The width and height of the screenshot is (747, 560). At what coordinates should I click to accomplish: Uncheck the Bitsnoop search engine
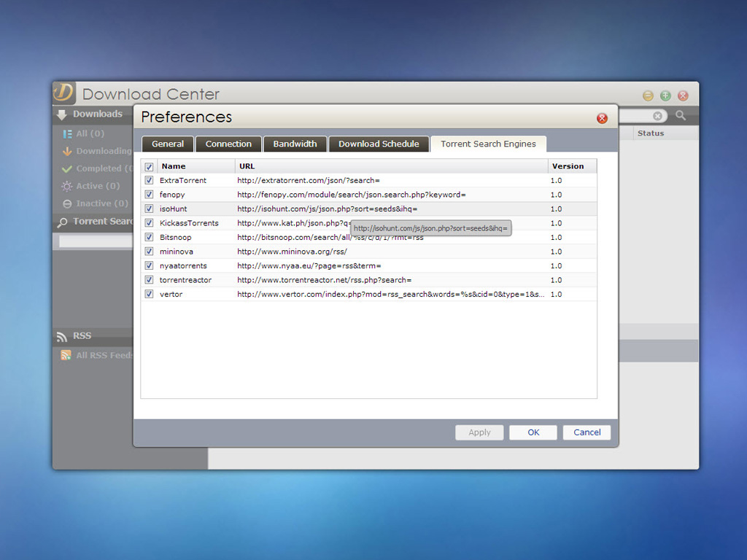(x=149, y=237)
